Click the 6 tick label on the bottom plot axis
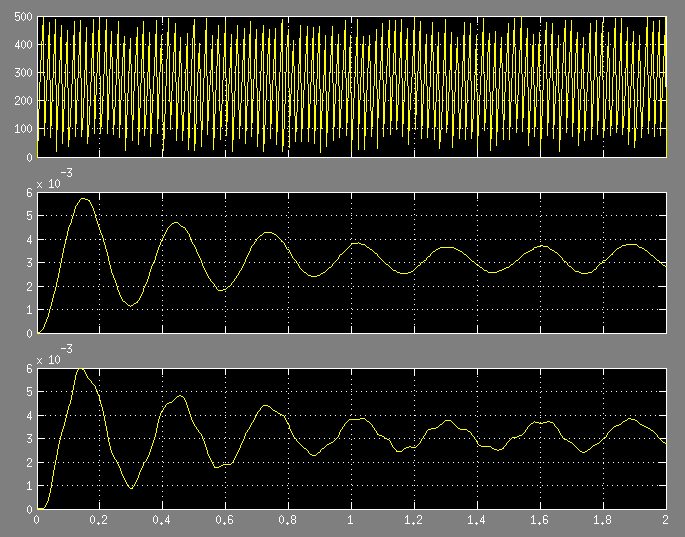This screenshot has height=537, width=685. (29, 369)
